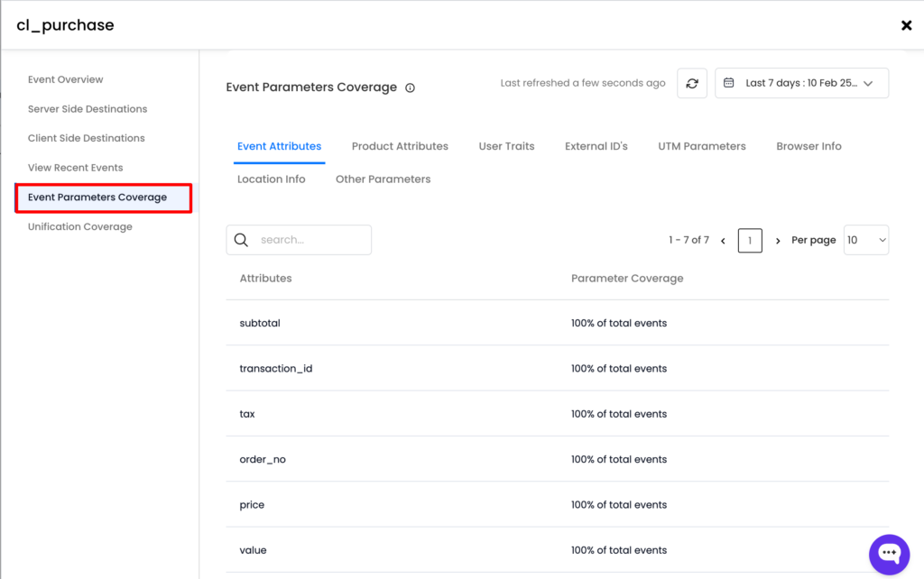Select the UTM Parameters tab
The image size is (924, 579).
pos(702,146)
